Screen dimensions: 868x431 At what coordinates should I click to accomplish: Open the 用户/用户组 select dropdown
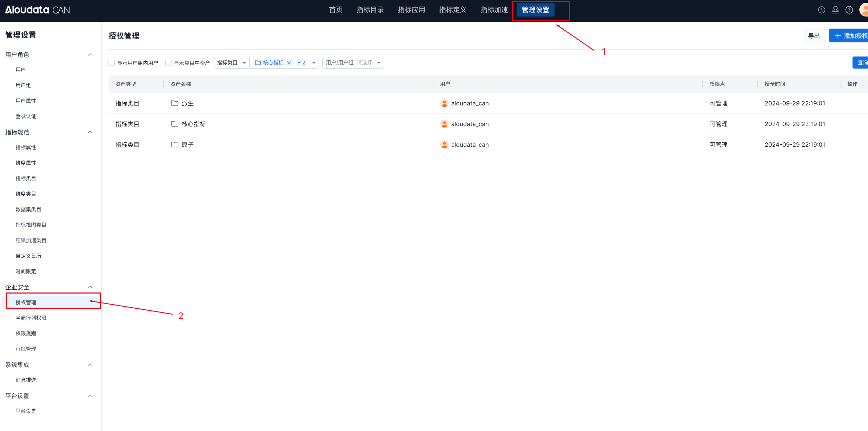click(x=353, y=63)
